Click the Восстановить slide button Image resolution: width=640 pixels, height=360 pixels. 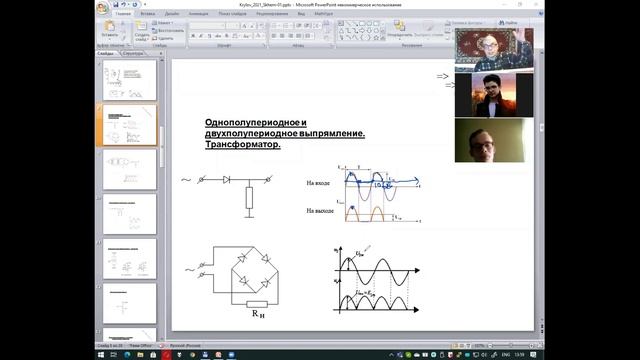point(168,31)
